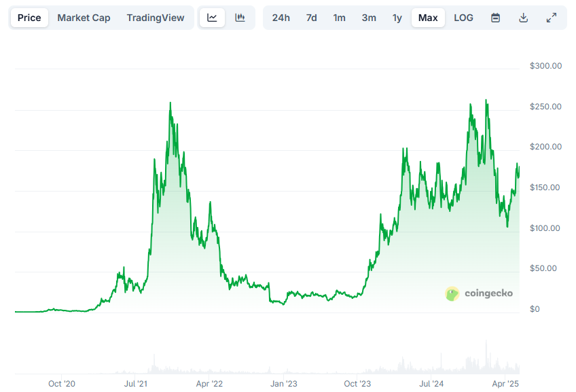Set the range to 1m
The height and width of the screenshot is (392, 576).
click(x=339, y=18)
